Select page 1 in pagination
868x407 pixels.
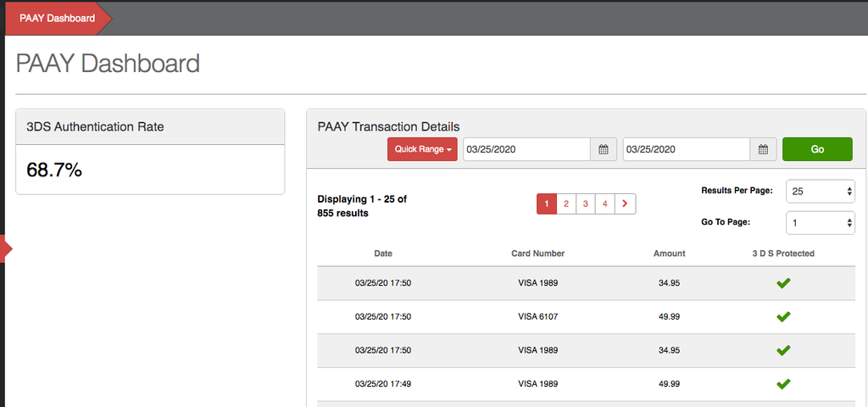[x=547, y=204]
